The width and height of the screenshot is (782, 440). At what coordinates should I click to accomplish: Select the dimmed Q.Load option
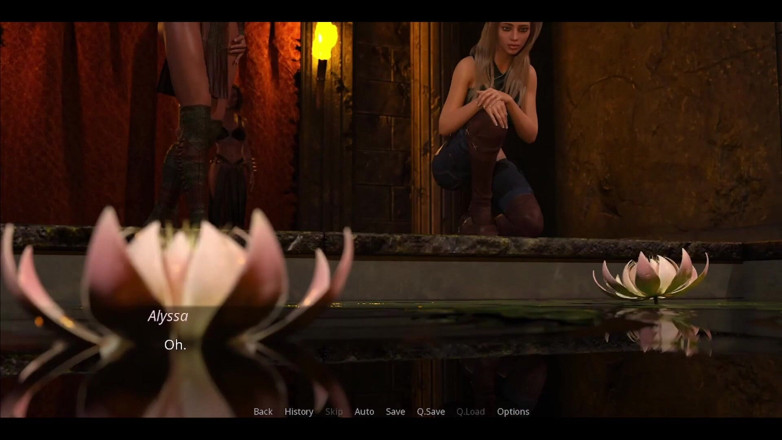470,412
